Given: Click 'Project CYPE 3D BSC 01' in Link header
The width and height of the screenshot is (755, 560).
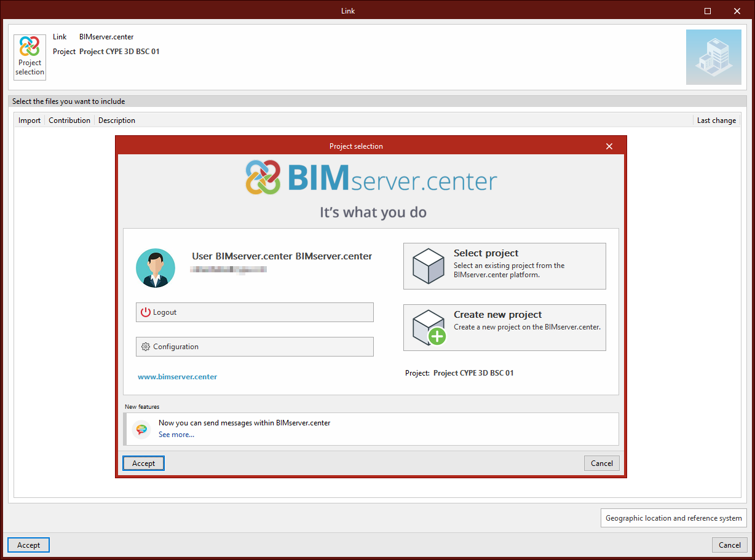Looking at the screenshot, I should pos(119,52).
